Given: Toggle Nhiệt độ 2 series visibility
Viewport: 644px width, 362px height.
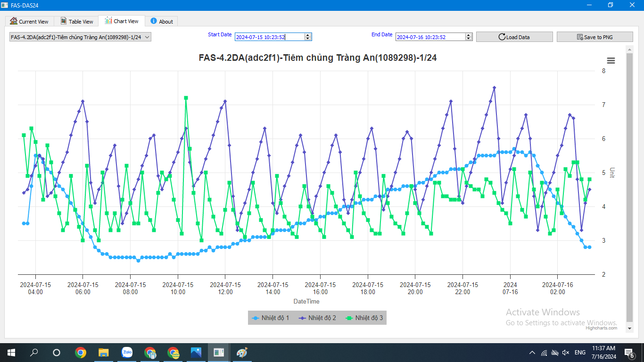Looking at the screenshot, I should 318,318.
